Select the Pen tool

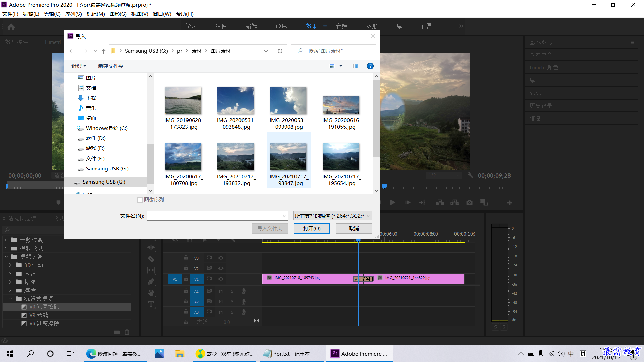click(x=151, y=282)
